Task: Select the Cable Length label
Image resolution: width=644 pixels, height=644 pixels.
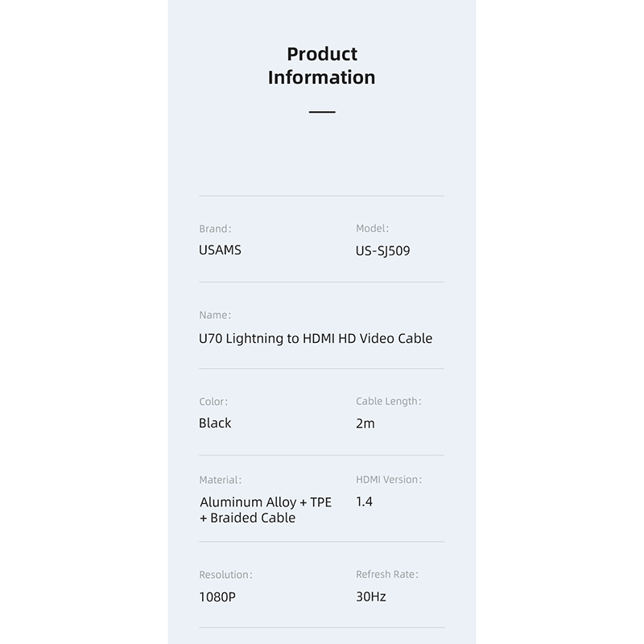Action: 389,401
